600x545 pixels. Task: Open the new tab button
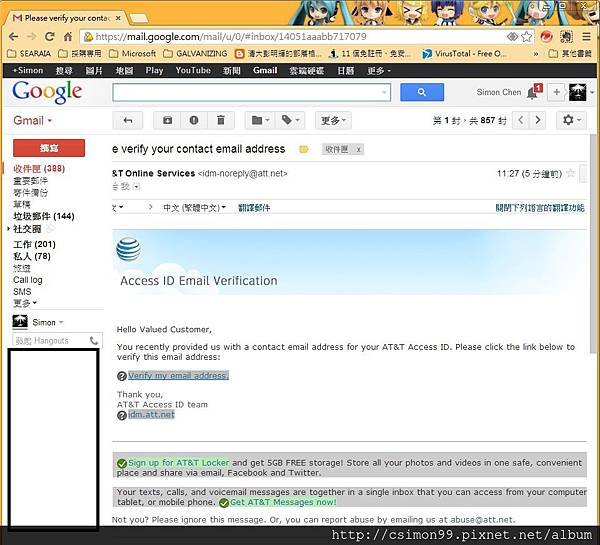(139, 18)
